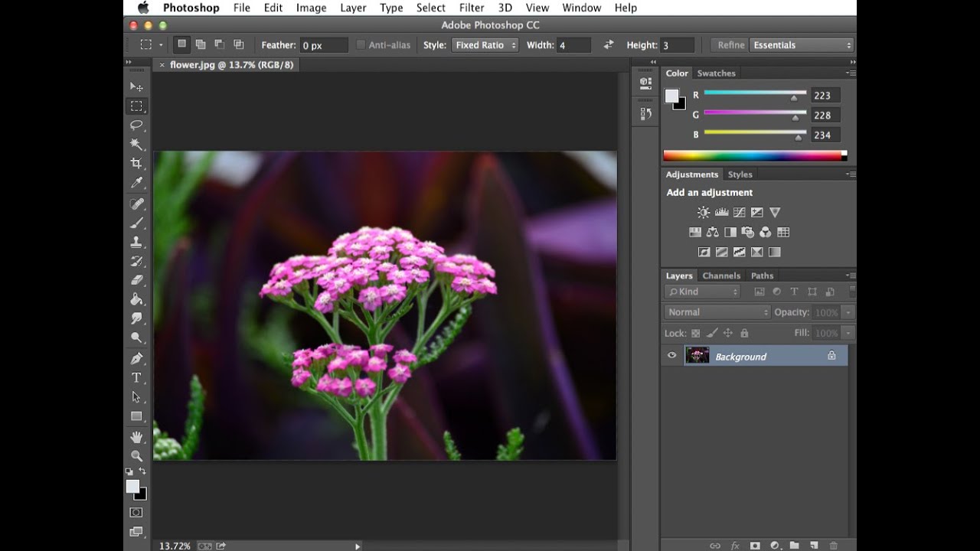This screenshot has height=551, width=980.
Task: Select the Pen tool
Action: click(x=136, y=358)
